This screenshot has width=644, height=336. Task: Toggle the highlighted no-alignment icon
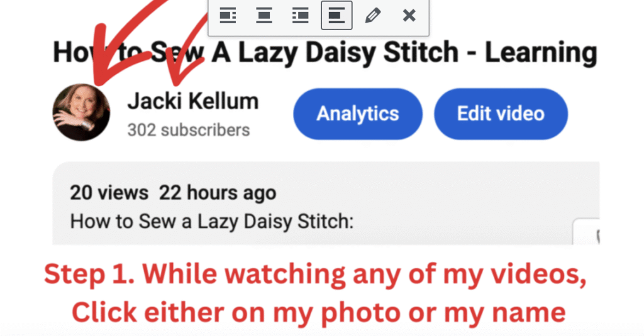coord(336,16)
